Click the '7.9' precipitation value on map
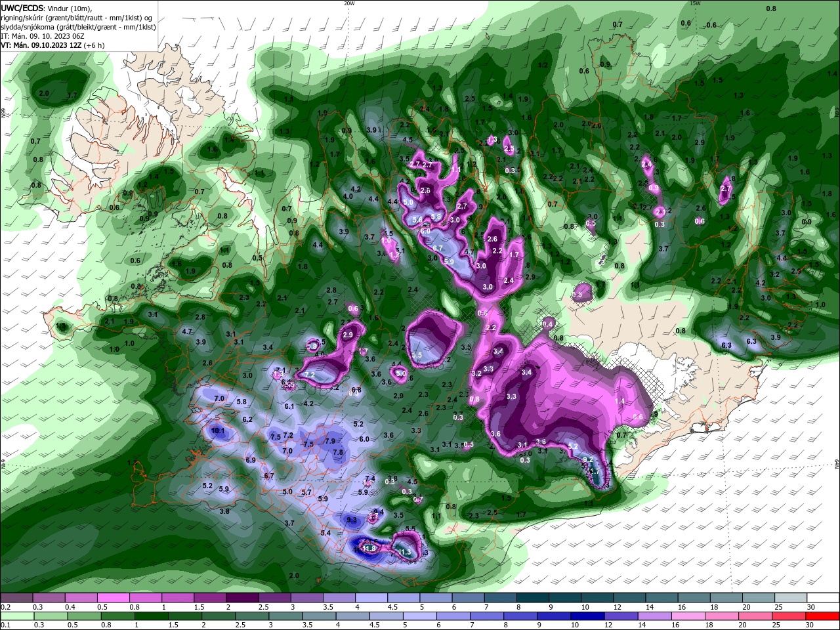The width and height of the screenshot is (840, 630). click(x=330, y=441)
